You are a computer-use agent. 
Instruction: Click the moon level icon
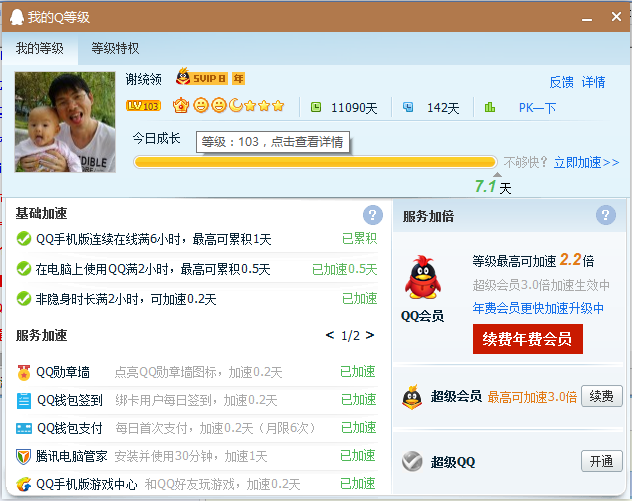pos(235,105)
